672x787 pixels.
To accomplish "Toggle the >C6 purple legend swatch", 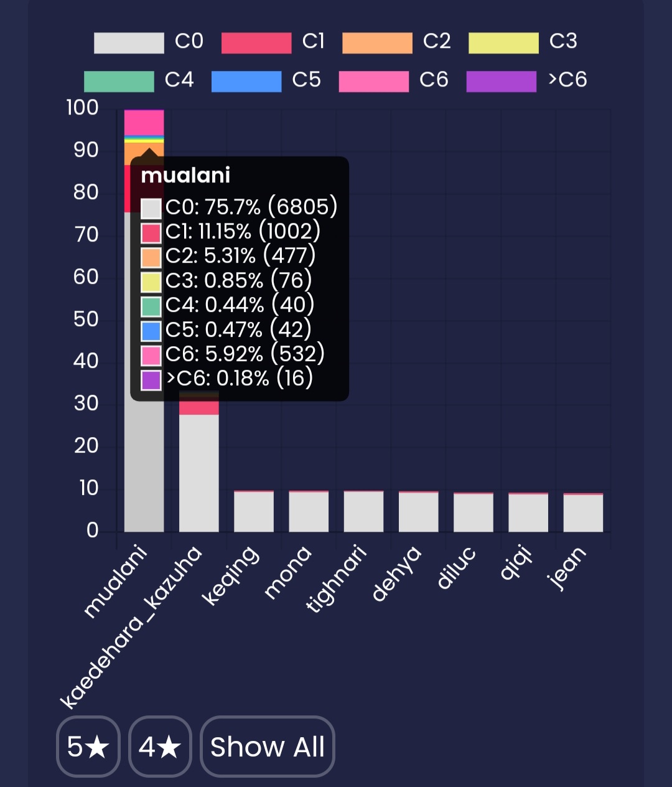I will pos(502,82).
